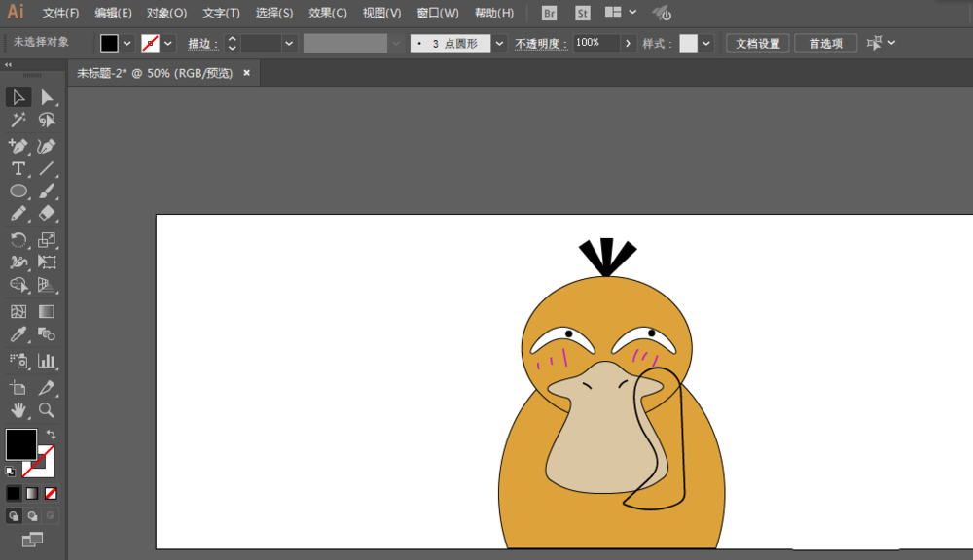
Task: Select the Artboard tool
Action: tap(18, 388)
